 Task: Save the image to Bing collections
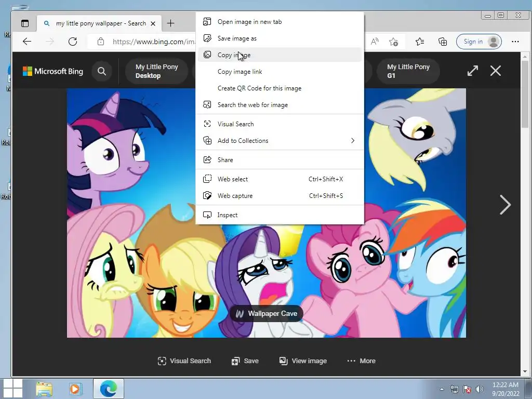(245, 361)
